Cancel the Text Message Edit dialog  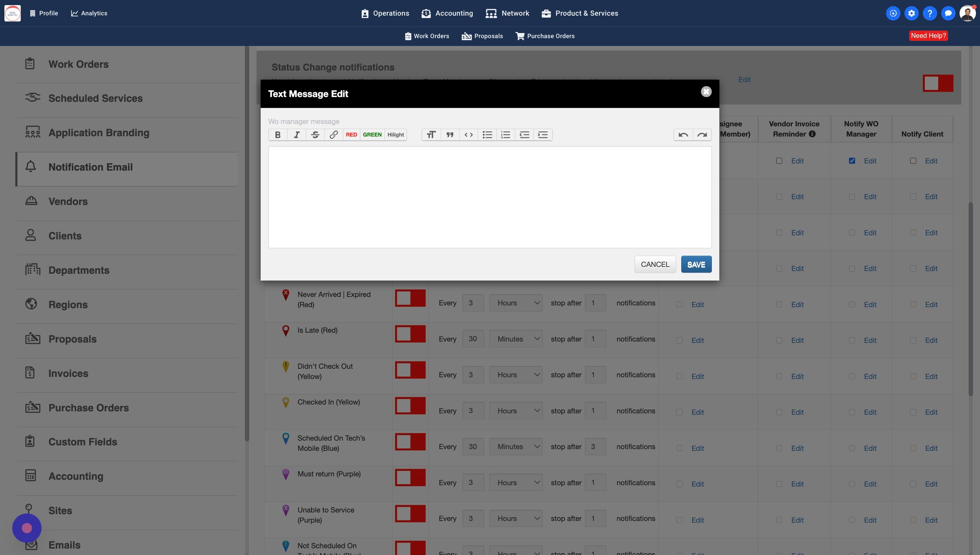(655, 265)
